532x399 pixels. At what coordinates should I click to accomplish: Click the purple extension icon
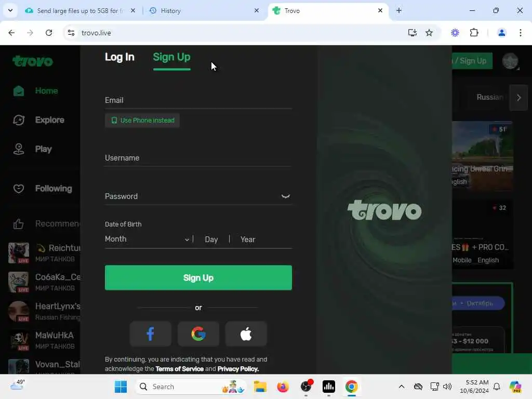click(x=455, y=33)
